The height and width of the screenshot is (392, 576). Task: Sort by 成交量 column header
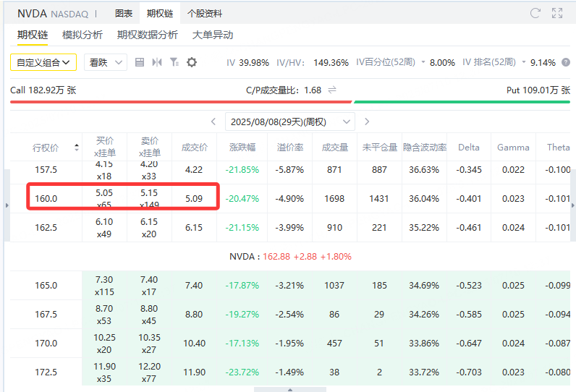334,148
